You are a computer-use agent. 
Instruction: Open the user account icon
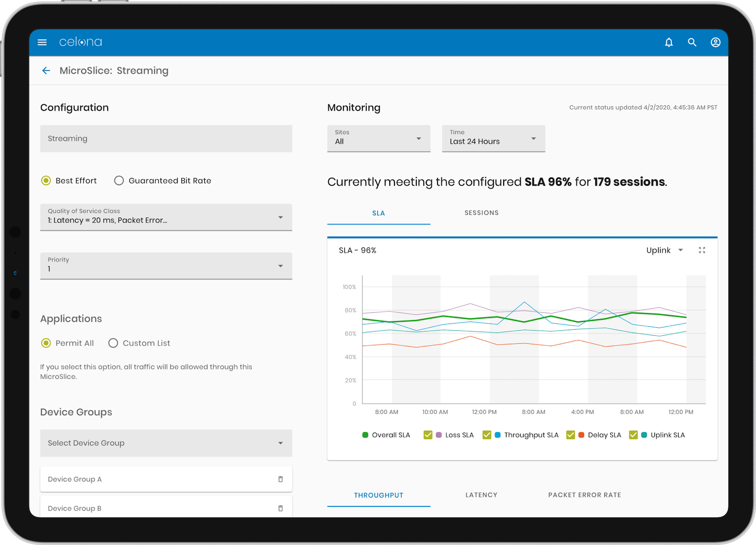(x=715, y=43)
